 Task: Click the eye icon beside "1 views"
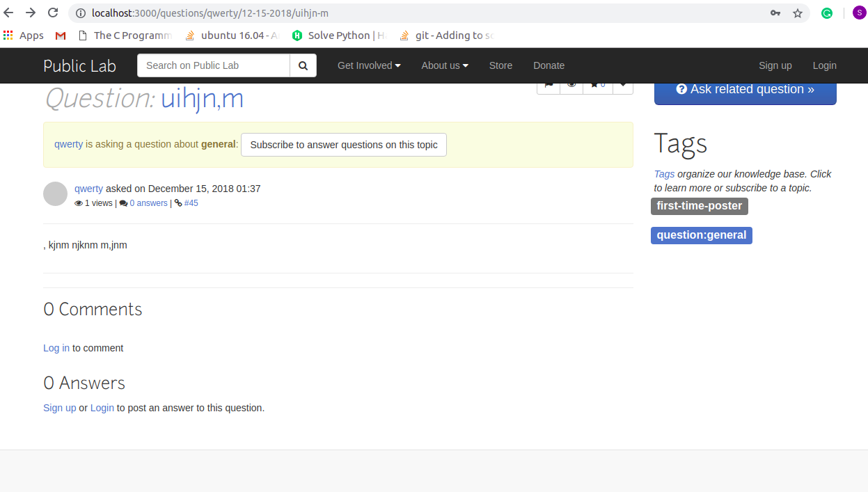click(79, 203)
